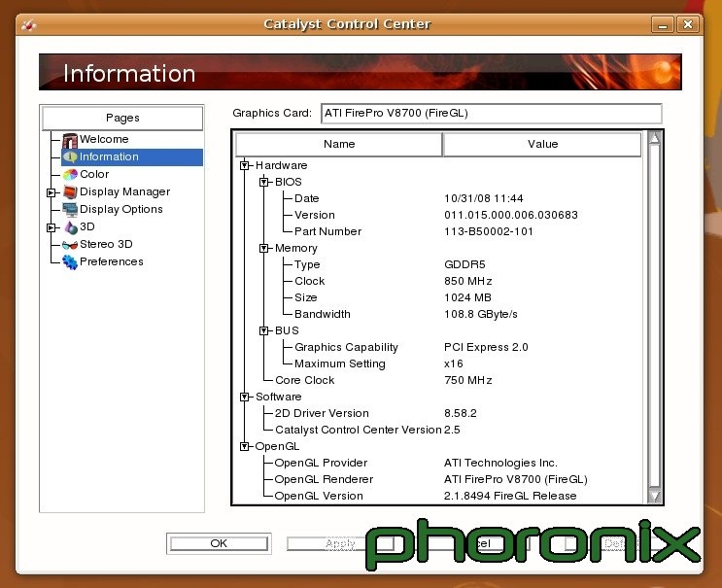Click the value 108.8 GByte/s
The height and width of the screenshot is (588, 722).
pyautogui.click(x=481, y=314)
